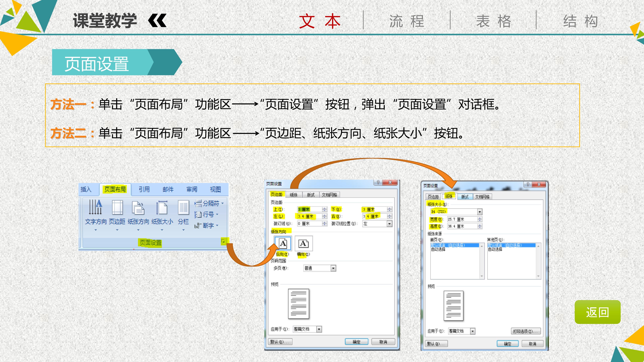The image size is (644, 362).
Task: Click the 其他页 list scrollbar
Action: [539, 261]
